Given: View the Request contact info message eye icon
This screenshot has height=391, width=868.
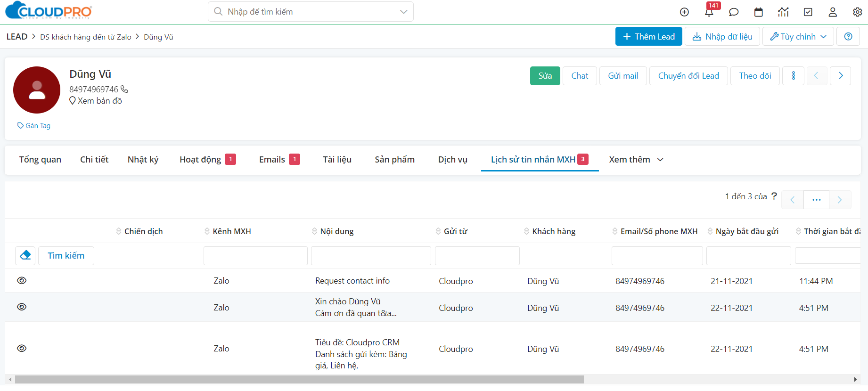Looking at the screenshot, I should click(22, 280).
